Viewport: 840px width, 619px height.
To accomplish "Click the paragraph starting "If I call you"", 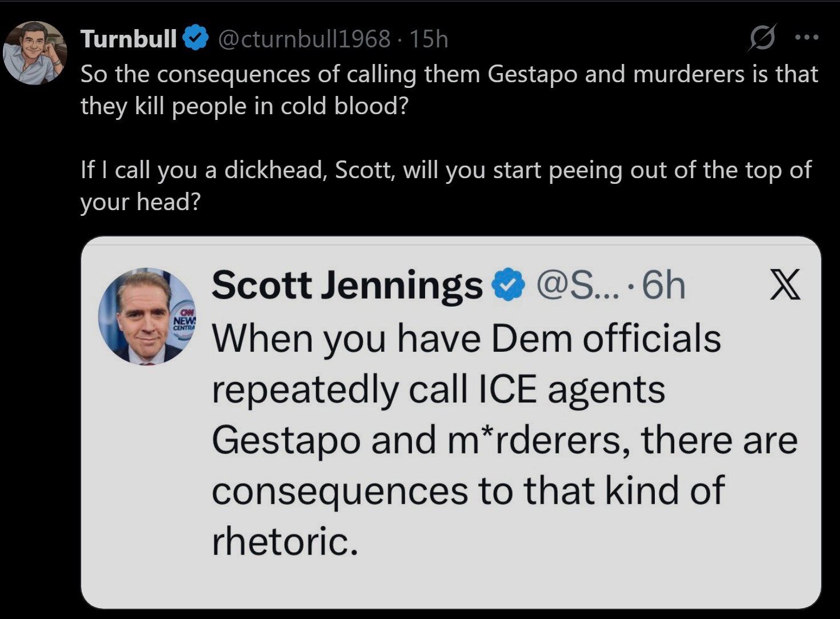I will [x=445, y=186].
